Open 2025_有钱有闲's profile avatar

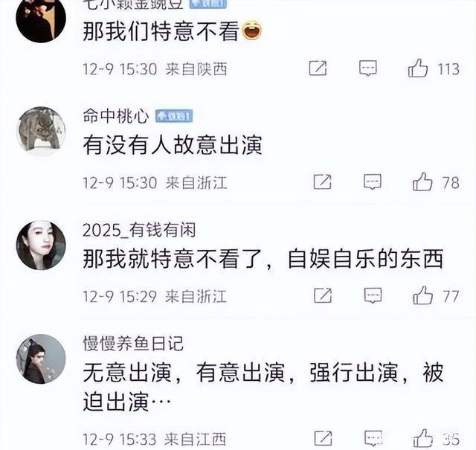[41, 245]
